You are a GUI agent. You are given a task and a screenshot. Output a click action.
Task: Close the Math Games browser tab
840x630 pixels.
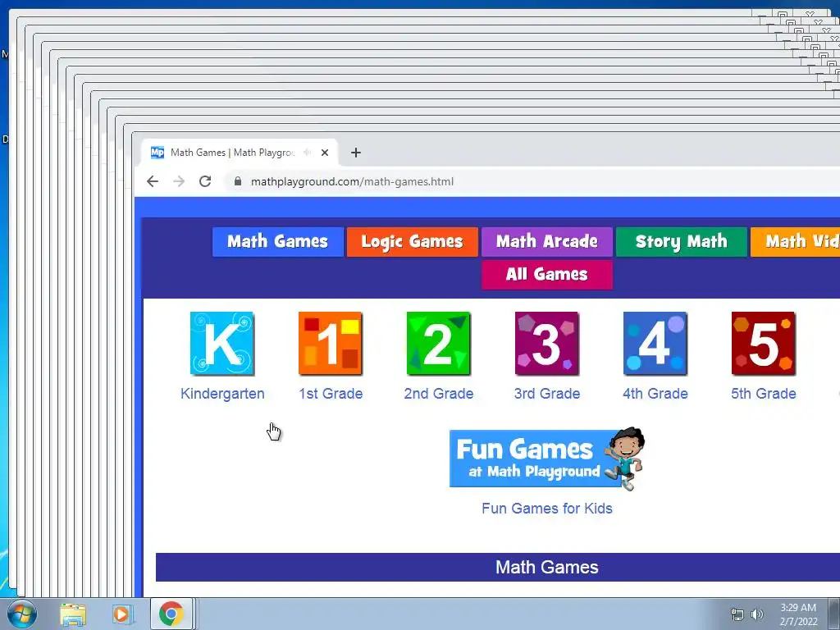pyautogui.click(x=325, y=153)
